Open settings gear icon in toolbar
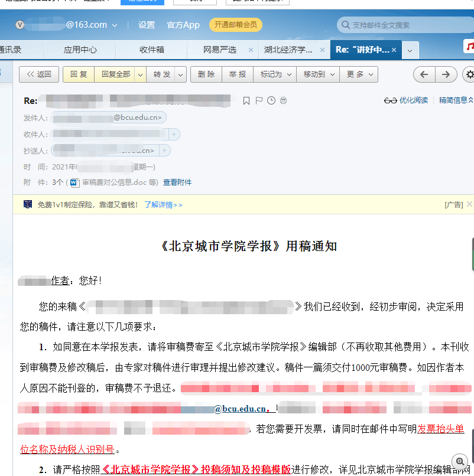This screenshot has width=474, height=476. 469,74
